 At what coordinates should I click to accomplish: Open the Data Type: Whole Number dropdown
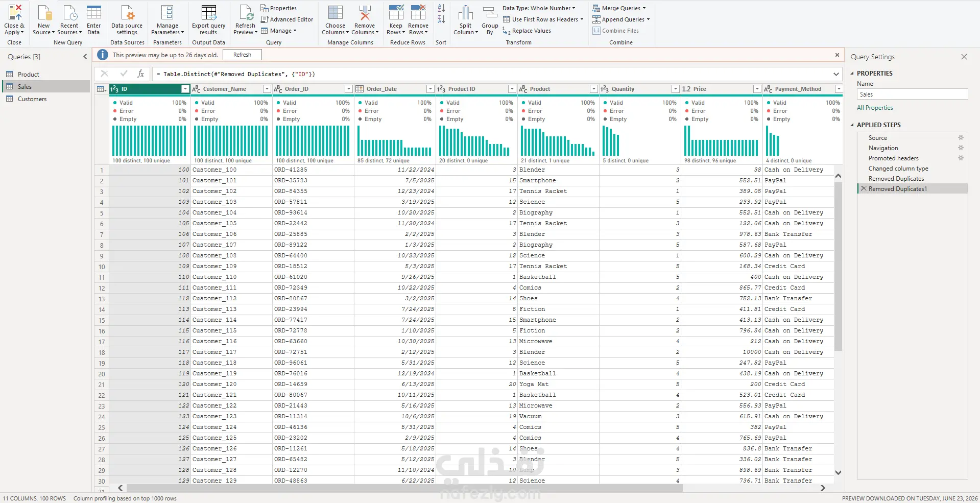[x=539, y=8]
